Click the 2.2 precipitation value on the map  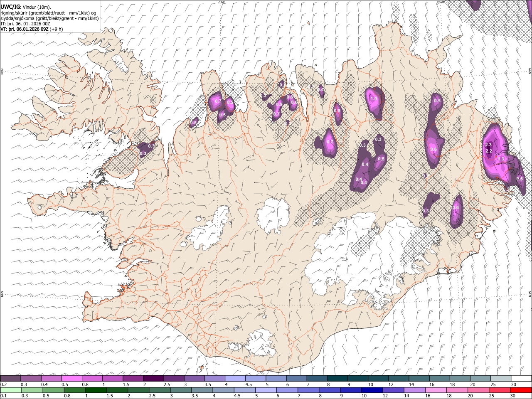click(x=488, y=151)
